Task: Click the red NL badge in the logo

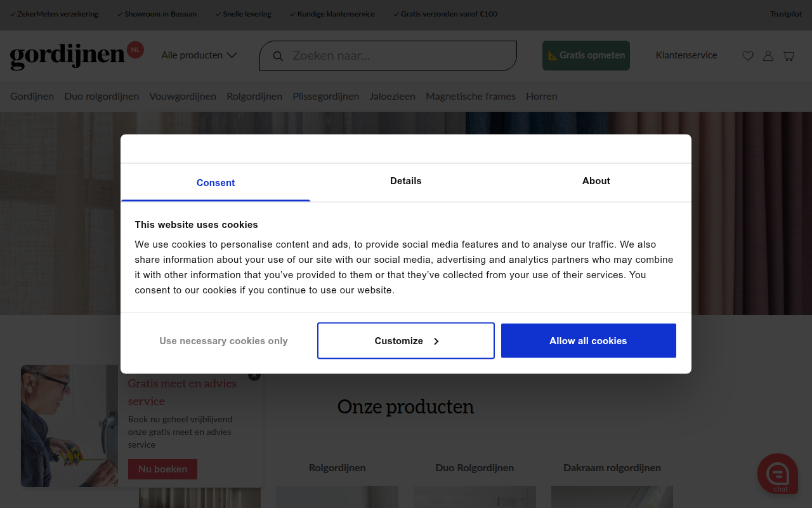Action: [135, 50]
